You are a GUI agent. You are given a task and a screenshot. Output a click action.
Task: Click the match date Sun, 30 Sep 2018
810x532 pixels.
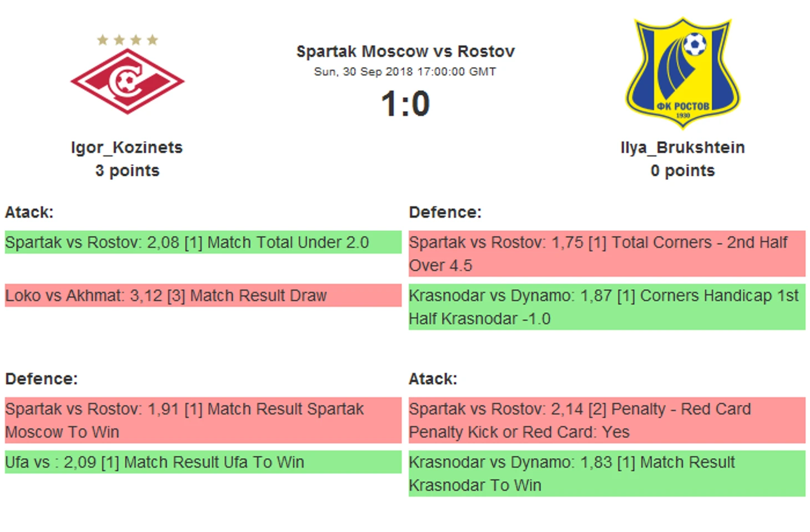[x=405, y=72]
